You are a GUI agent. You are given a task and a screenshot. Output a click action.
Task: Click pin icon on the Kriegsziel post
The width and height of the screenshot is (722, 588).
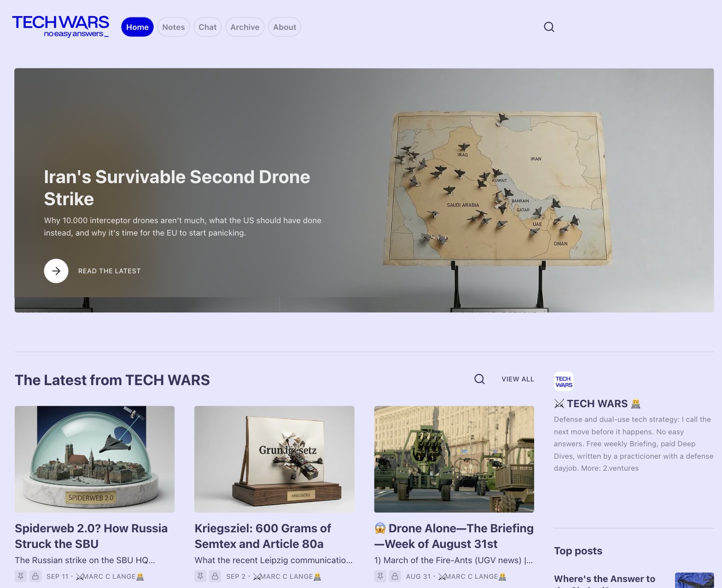point(200,576)
